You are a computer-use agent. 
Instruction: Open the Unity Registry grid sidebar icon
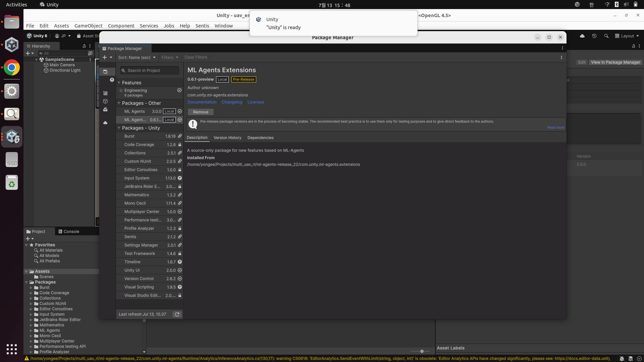tap(105, 93)
